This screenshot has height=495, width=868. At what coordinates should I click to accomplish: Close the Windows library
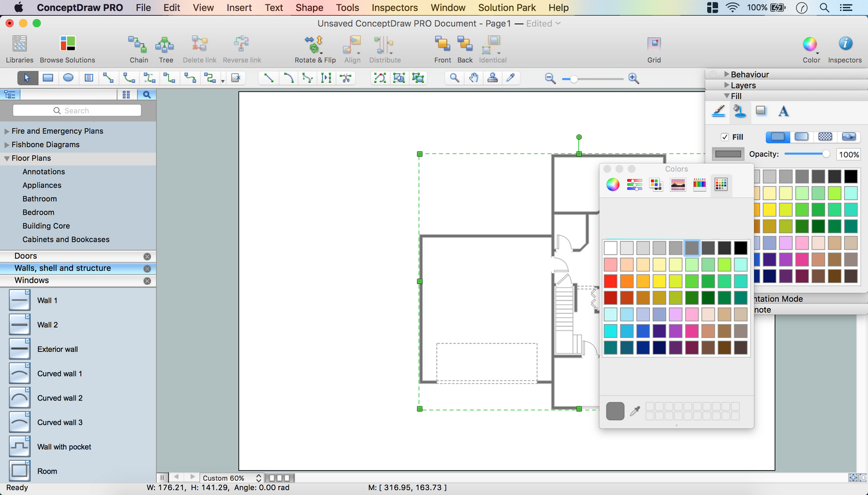(147, 281)
